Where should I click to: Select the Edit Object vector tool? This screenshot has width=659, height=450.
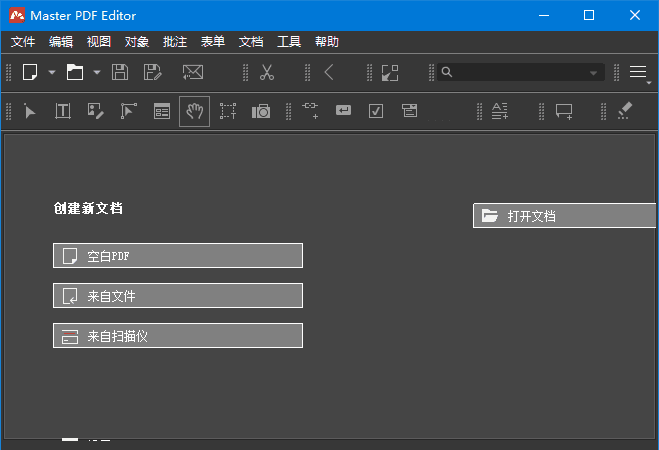[129, 111]
